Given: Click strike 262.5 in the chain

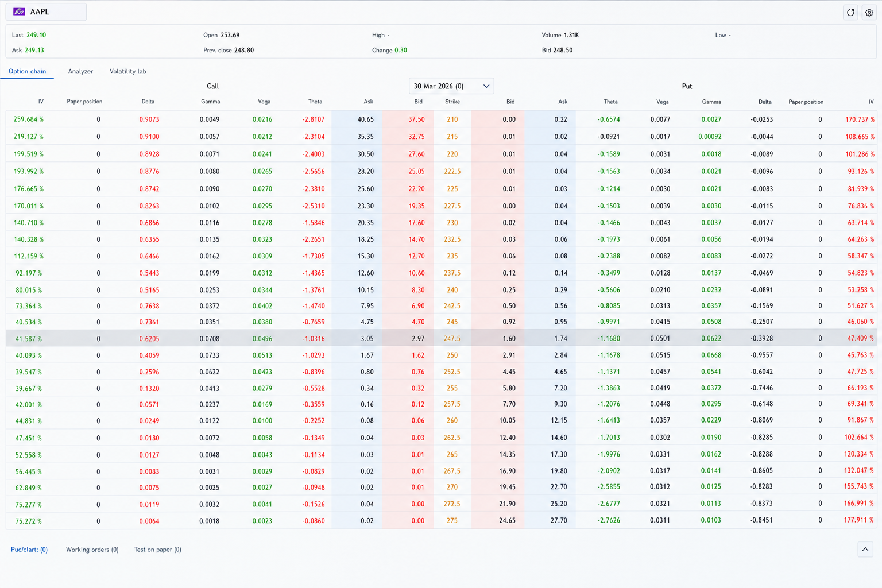Looking at the screenshot, I should pos(452,438).
